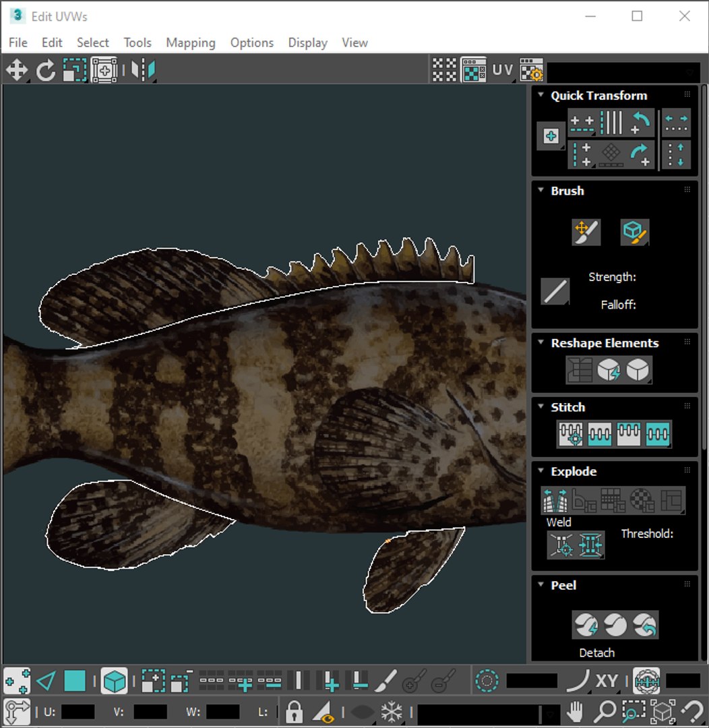Click Weld Selected Subobjects icon

pos(590,545)
